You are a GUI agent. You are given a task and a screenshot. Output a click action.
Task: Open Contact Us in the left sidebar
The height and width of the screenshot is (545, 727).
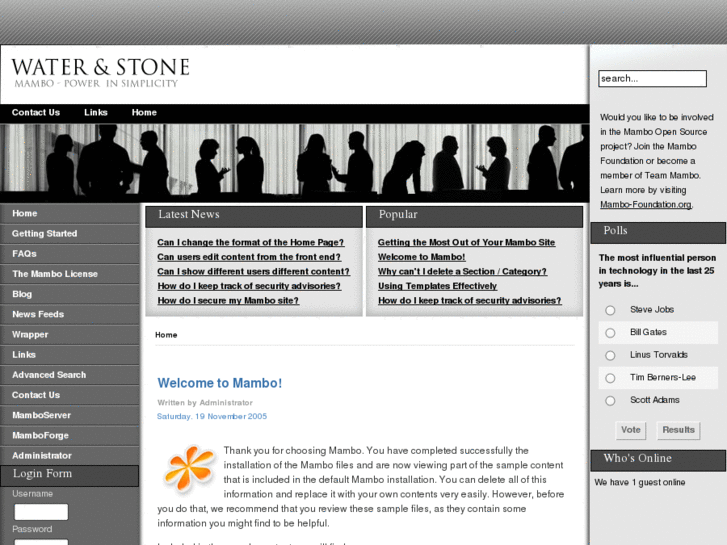pyautogui.click(x=70, y=395)
